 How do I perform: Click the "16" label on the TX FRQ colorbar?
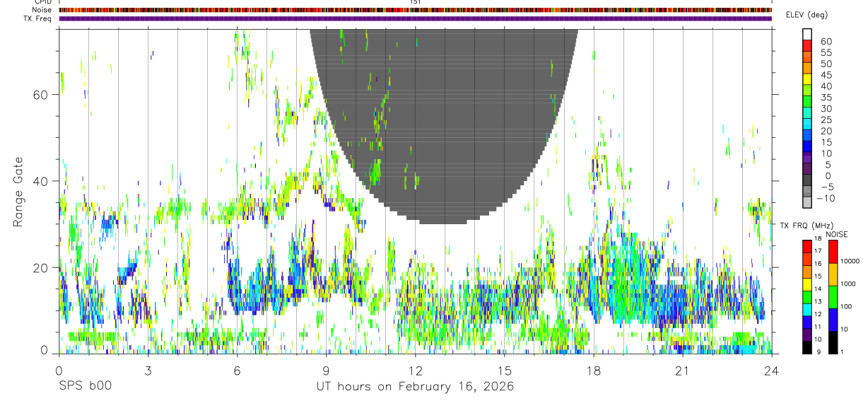(819, 264)
